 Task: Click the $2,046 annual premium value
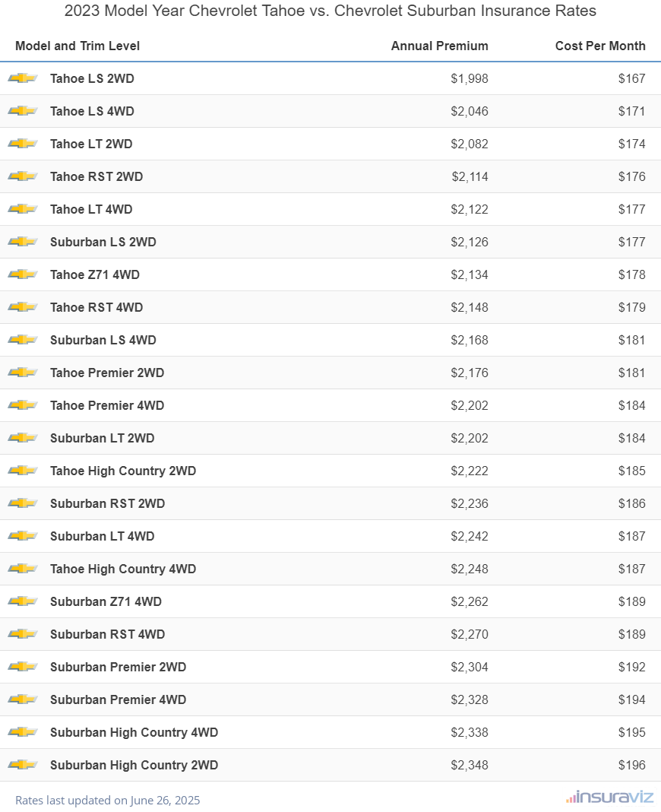click(x=470, y=111)
